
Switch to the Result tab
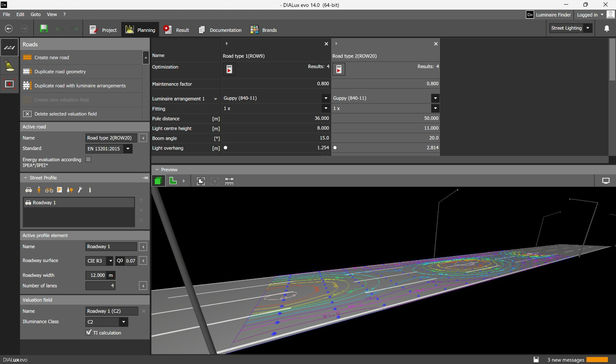point(176,30)
